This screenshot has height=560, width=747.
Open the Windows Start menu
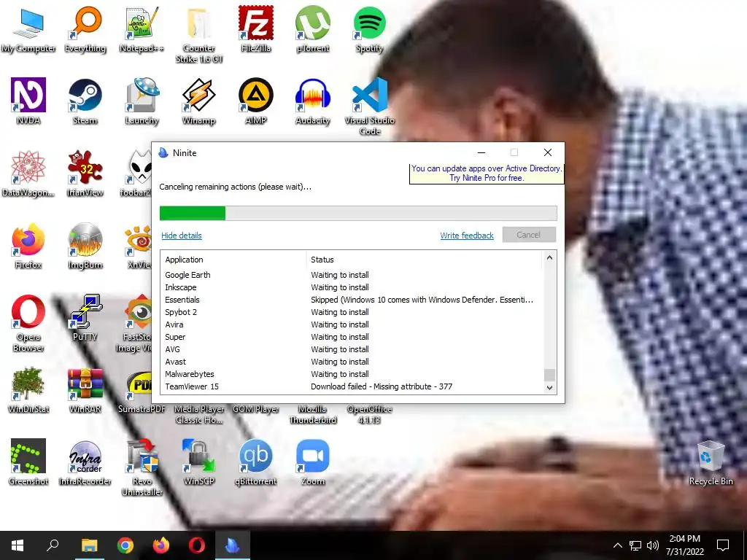(18, 545)
